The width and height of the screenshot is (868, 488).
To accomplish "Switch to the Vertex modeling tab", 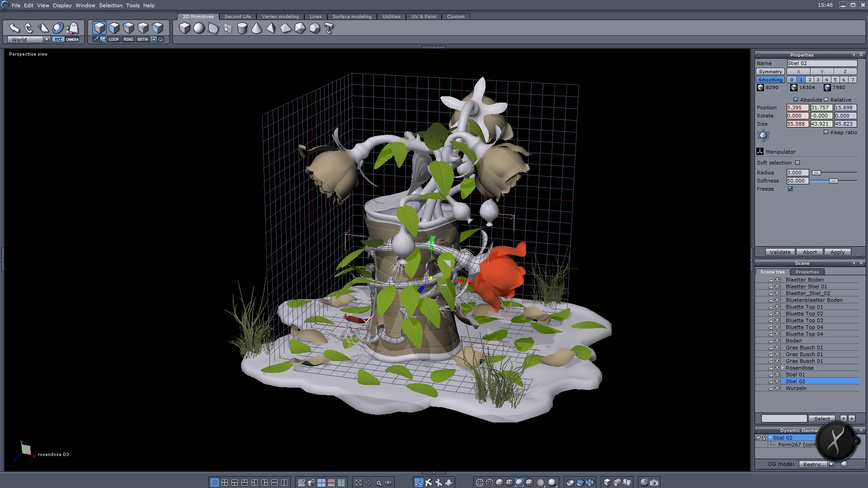I will [280, 17].
